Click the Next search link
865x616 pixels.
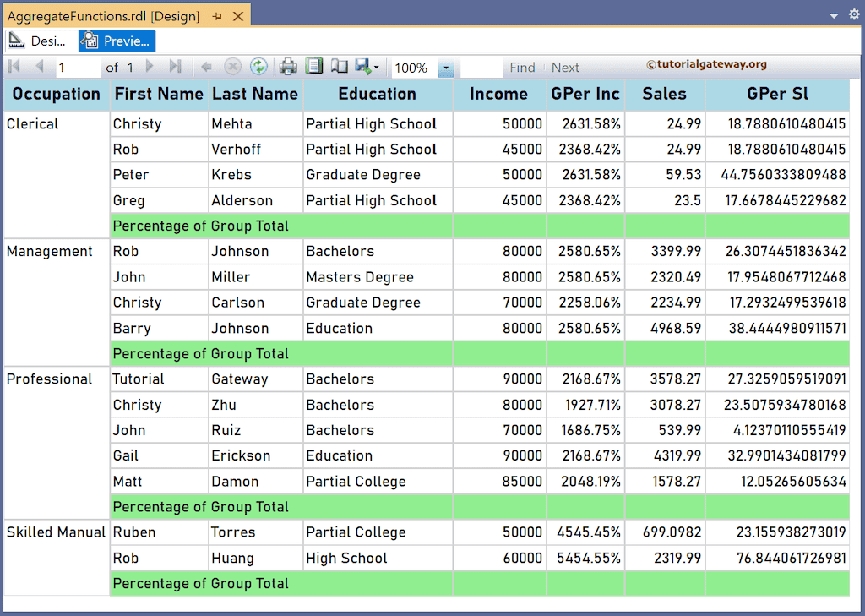(565, 67)
